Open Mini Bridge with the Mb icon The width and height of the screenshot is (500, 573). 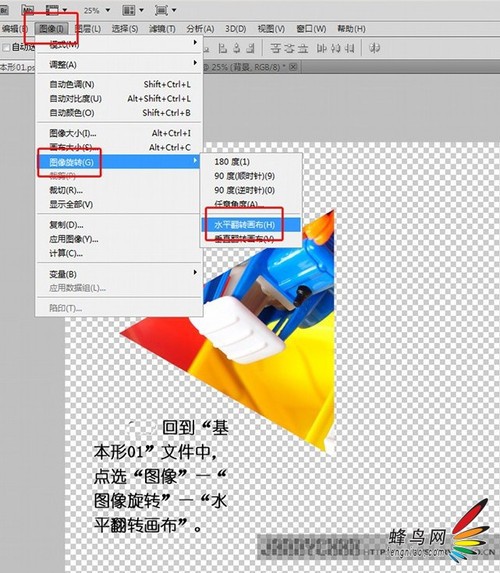tap(28, 10)
